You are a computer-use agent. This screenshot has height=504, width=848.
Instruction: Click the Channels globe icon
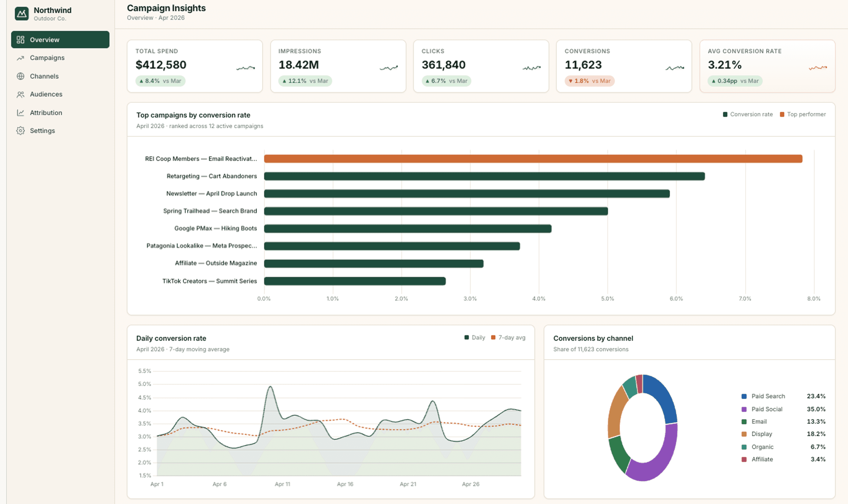point(20,76)
